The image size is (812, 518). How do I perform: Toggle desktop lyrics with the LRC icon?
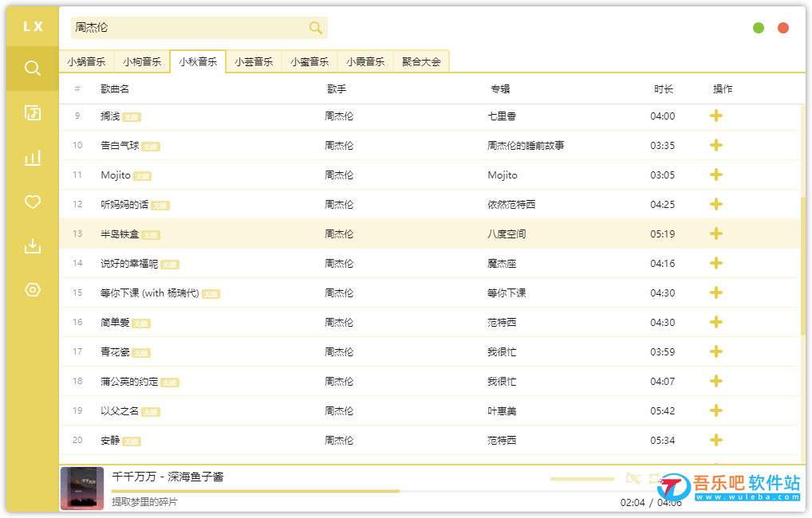(x=633, y=478)
